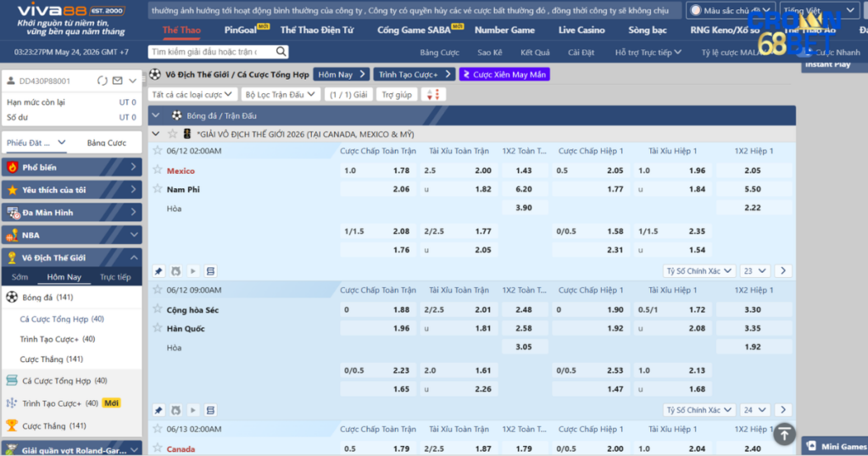Open the Mini Games panel
This screenshot has width=868, height=456.
(835, 446)
